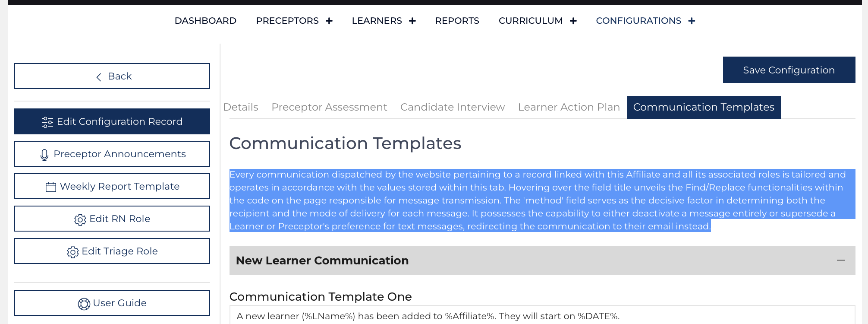
Task: Select the Edit Configuration Record sliders icon
Action: point(47,121)
